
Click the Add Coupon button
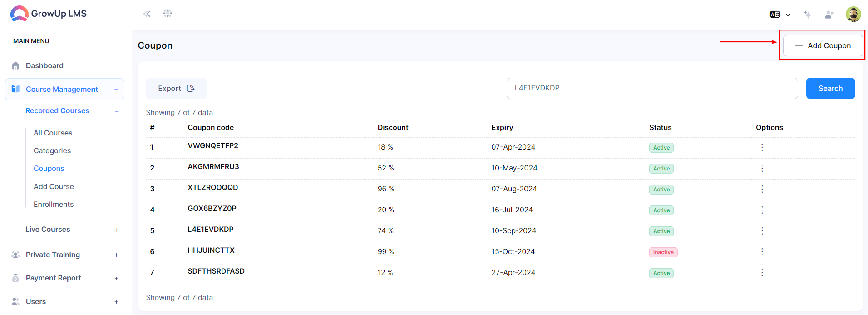[823, 45]
